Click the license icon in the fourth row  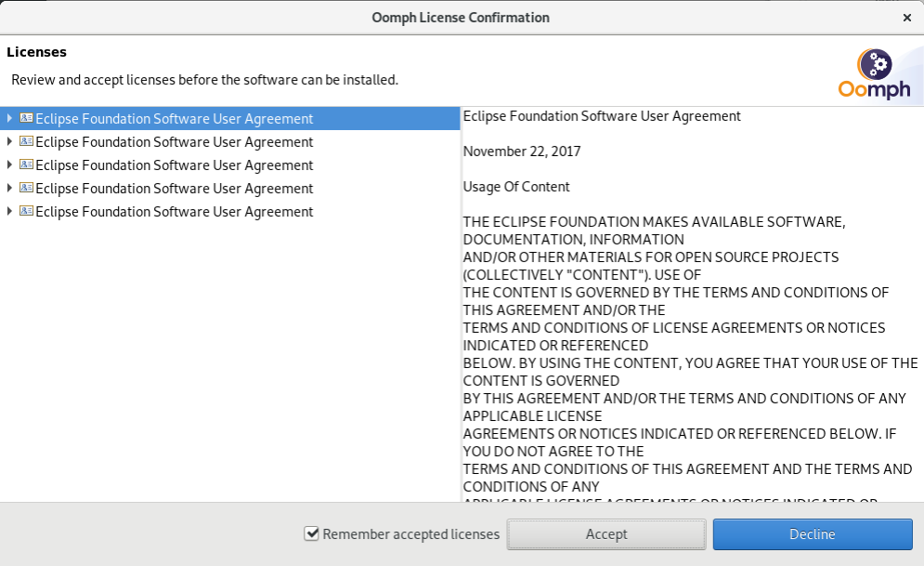pos(26,188)
